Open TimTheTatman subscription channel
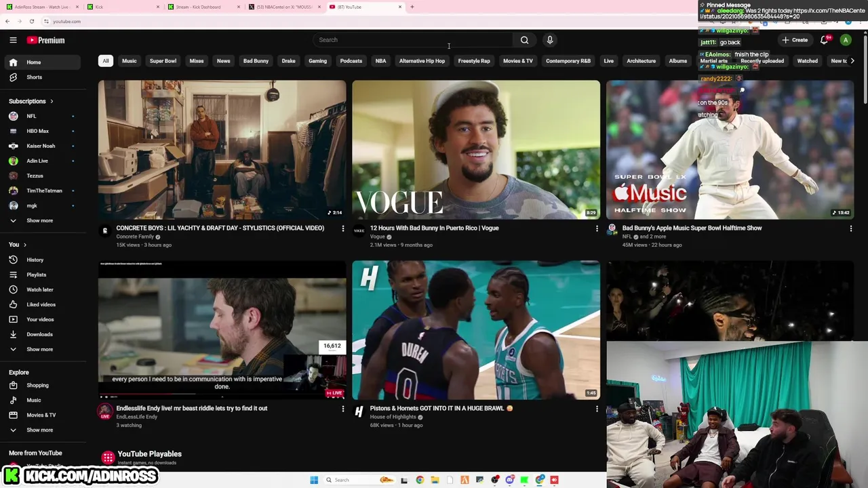Viewport: 868px width, 488px height. click(43, 190)
